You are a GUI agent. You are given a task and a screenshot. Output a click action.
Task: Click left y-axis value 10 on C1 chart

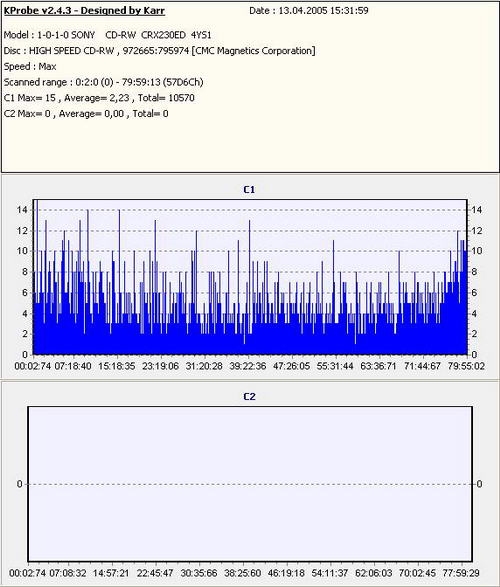(23, 251)
